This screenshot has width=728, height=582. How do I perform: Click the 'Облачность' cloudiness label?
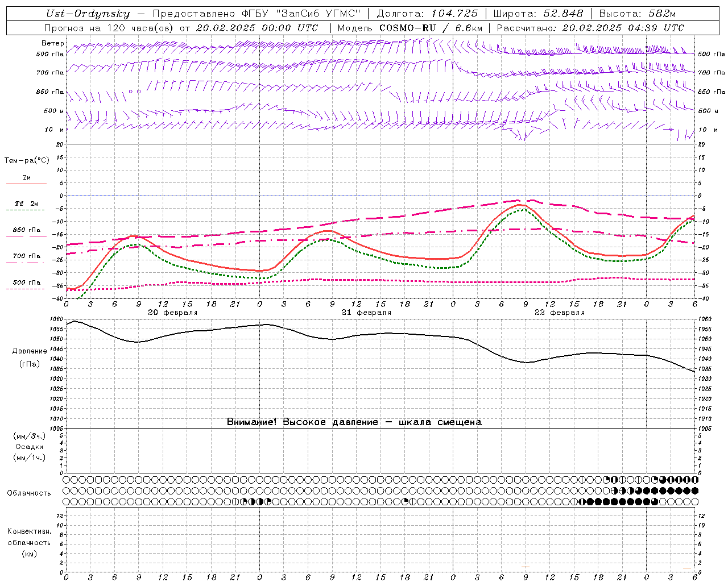click(29, 493)
